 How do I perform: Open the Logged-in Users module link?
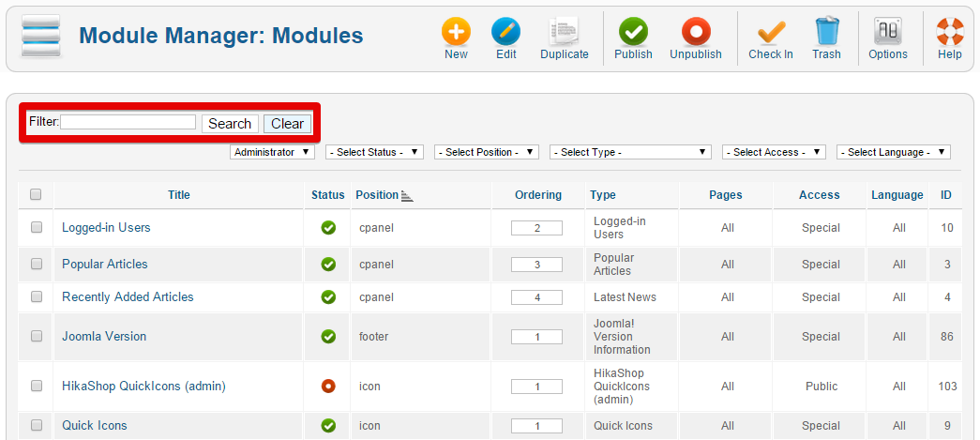pyautogui.click(x=106, y=227)
